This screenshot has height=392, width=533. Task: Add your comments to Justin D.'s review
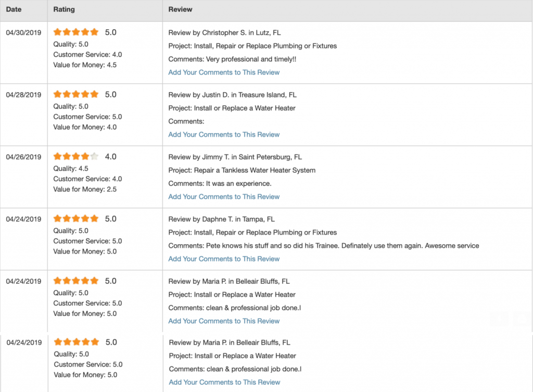[224, 134]
